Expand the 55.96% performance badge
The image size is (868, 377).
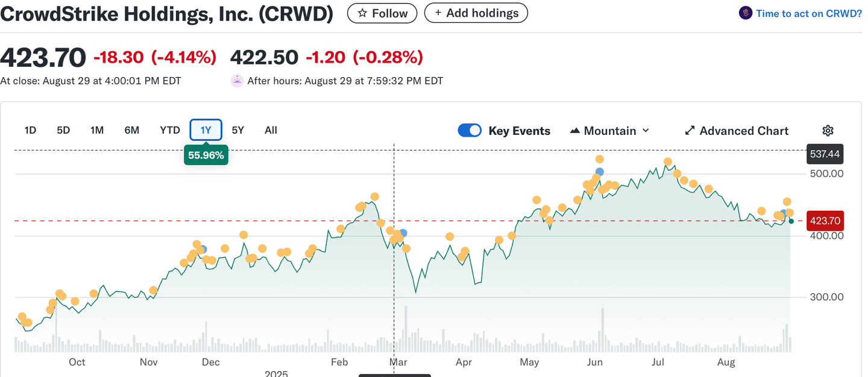(x=206, y=155)
